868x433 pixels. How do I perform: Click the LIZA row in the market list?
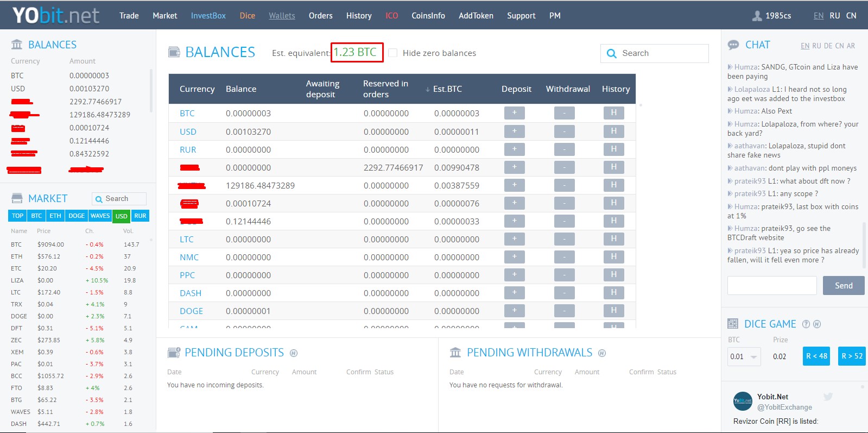pos(76,280)
